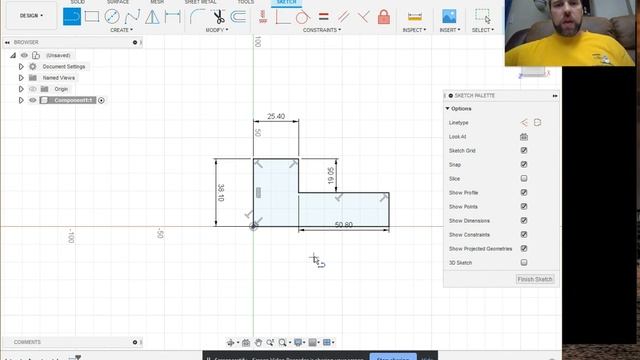Viewport: 640px width, 360px height.
Task: Expand the Component1:1 node
Action: pos(21,100)
